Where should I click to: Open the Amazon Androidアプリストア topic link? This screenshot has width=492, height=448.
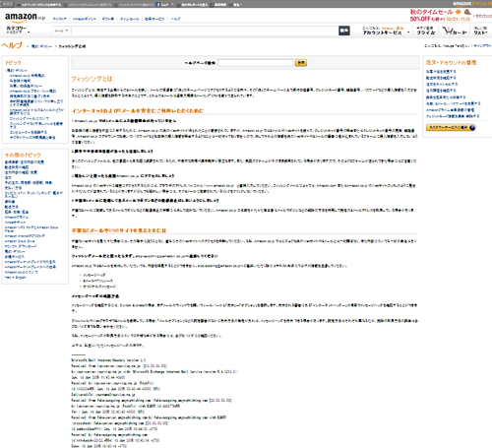click(x=25, y=235)
